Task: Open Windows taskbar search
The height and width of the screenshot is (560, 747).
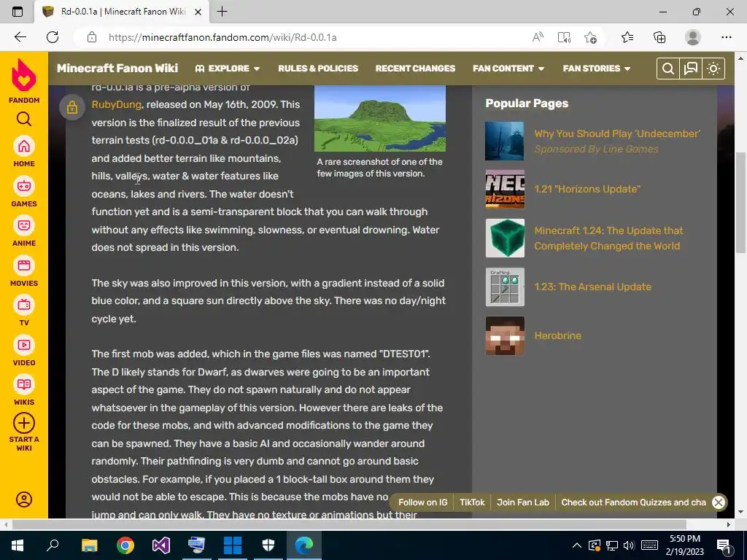Action: click(x=53, y=545)
